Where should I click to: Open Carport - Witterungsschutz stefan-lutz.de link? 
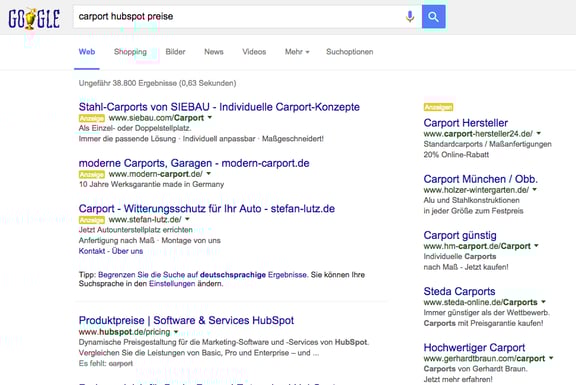[x=206, y=209]
